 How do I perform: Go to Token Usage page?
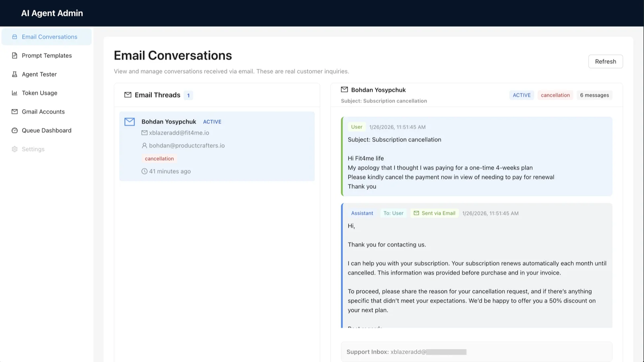click(x=39, y=93)
